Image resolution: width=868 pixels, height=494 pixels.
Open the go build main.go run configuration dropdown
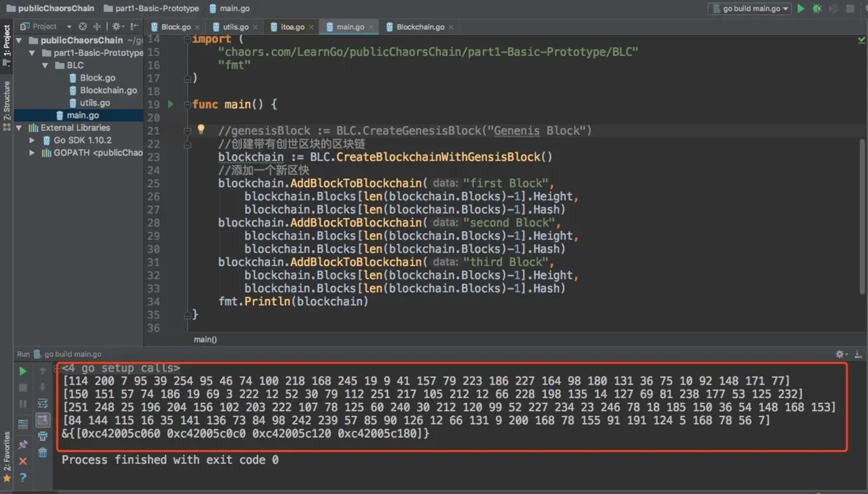(749, 8)
